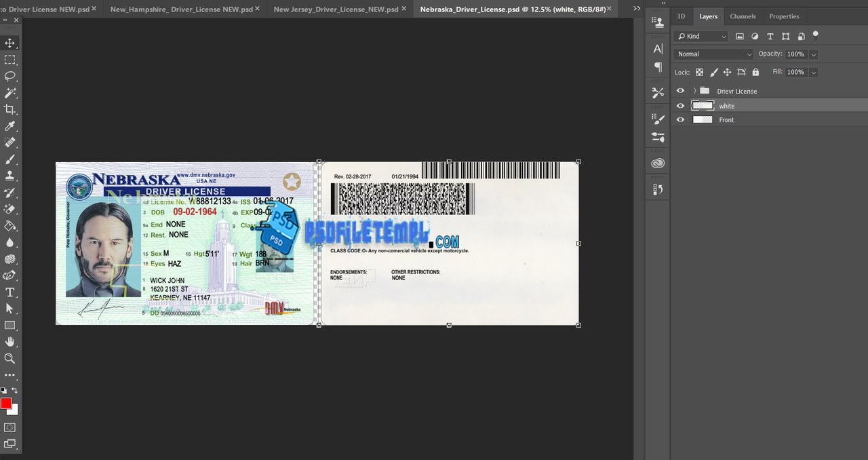Screen dimensions: 868x460
Task: Switch to the 3D panel tab
Action: click(681, 16)
